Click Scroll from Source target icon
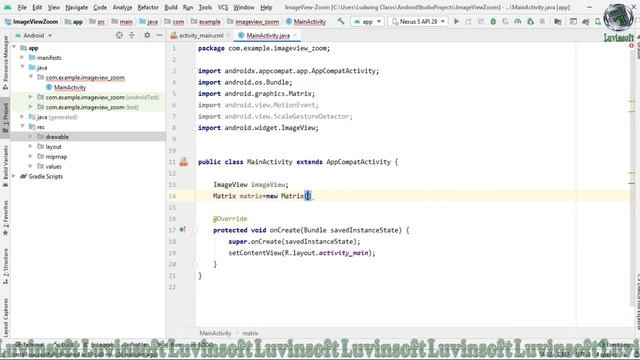The image size is (640, 360). coord(119,36)
